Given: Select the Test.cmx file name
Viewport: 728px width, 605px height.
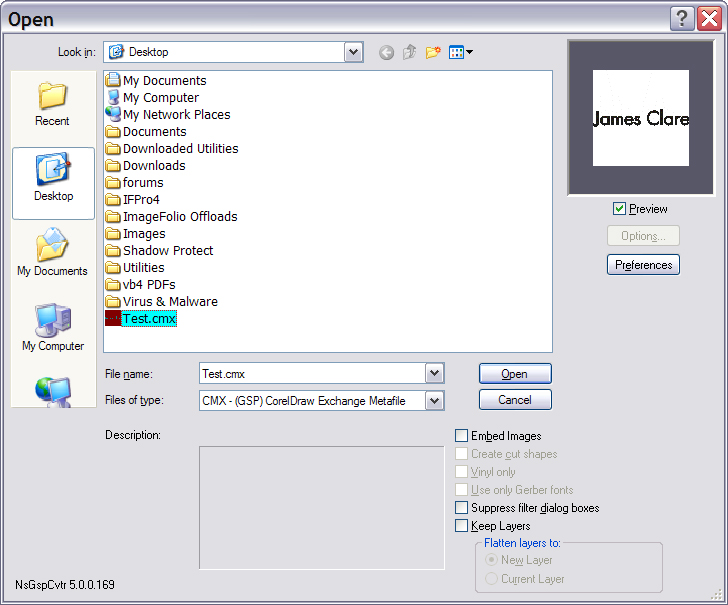Looking at the screenshot, I should (149, 319).
